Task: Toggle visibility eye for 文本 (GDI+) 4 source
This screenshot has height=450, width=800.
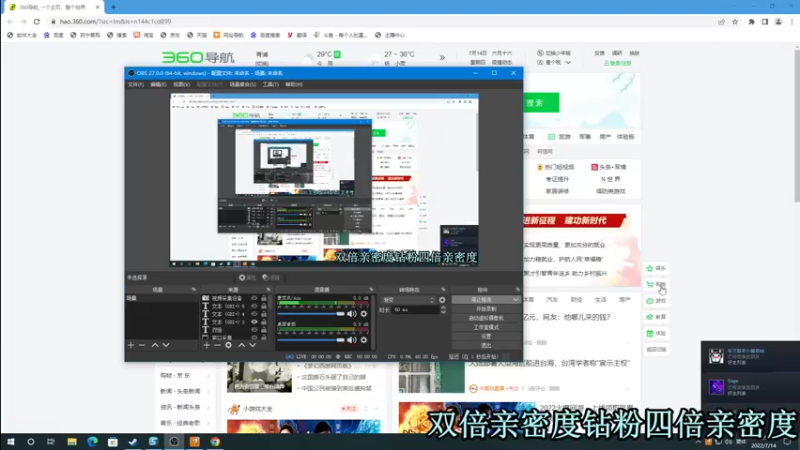Action: [254, 314]
